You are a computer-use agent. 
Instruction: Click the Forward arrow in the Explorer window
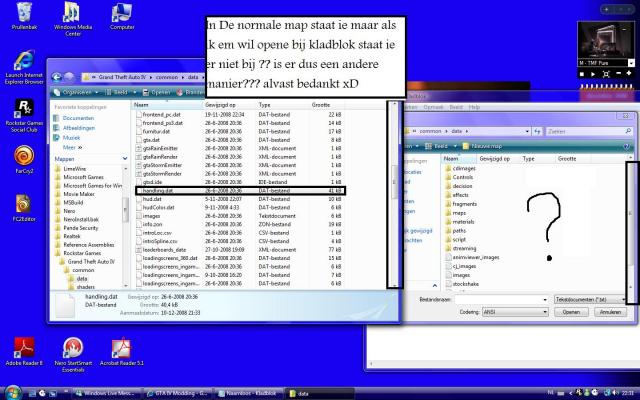69,77
